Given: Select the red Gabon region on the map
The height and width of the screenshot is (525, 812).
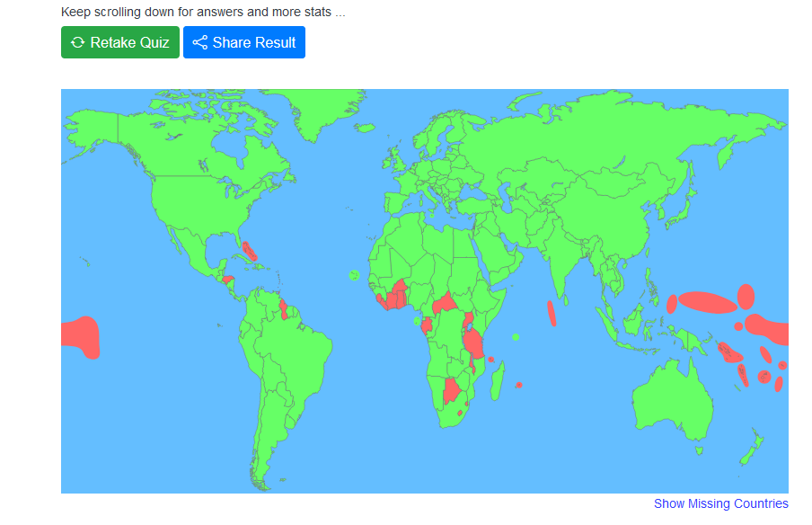Looking at the screenshot, I should (x=427, y=325).
